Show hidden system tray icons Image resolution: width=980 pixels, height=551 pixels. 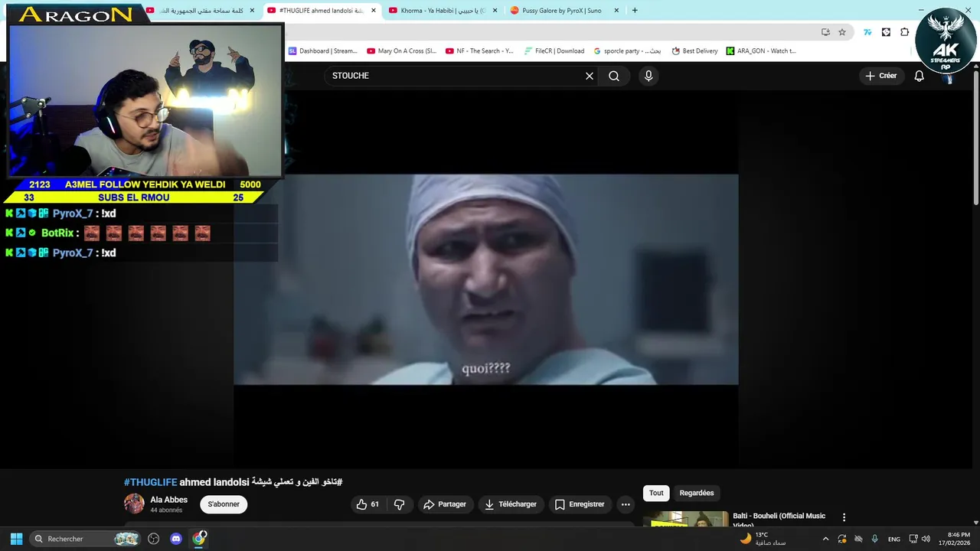825,539
